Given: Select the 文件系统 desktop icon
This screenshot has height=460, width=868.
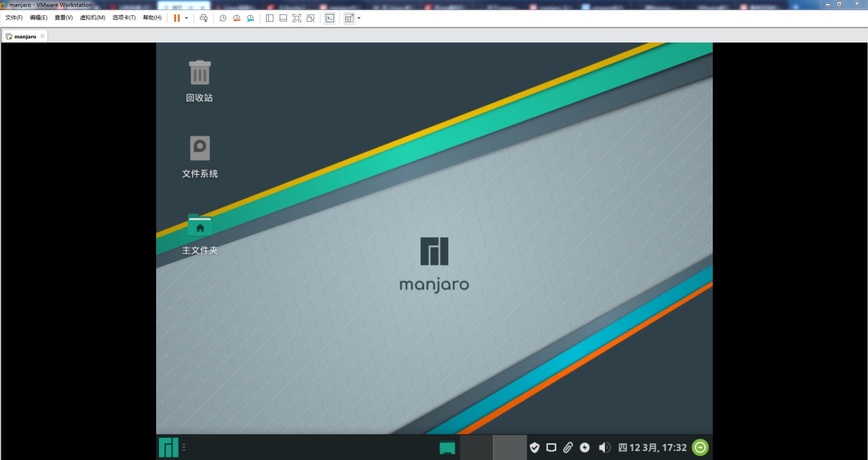Looking at the screenshot, I should tap(200, 157).
